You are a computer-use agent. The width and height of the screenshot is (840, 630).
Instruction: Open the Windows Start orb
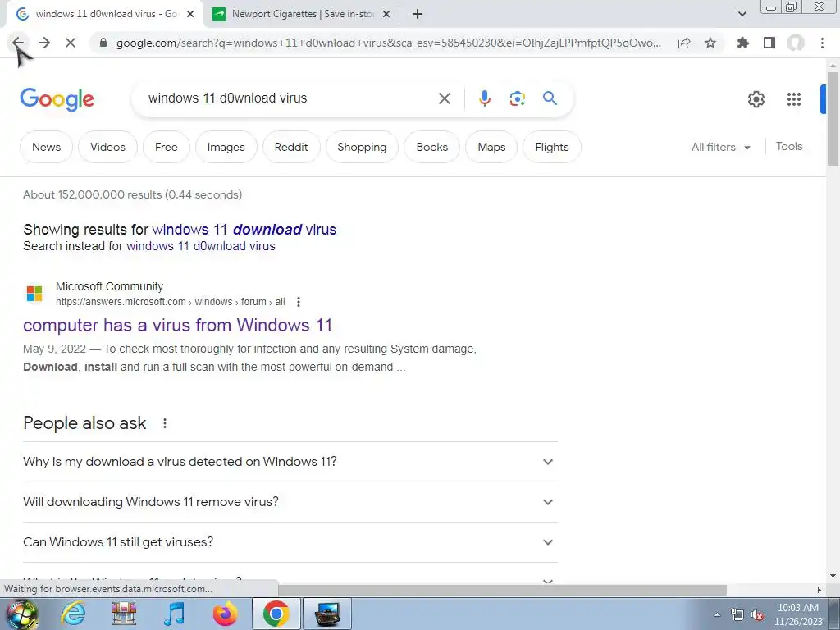click(x=21, y=614)
